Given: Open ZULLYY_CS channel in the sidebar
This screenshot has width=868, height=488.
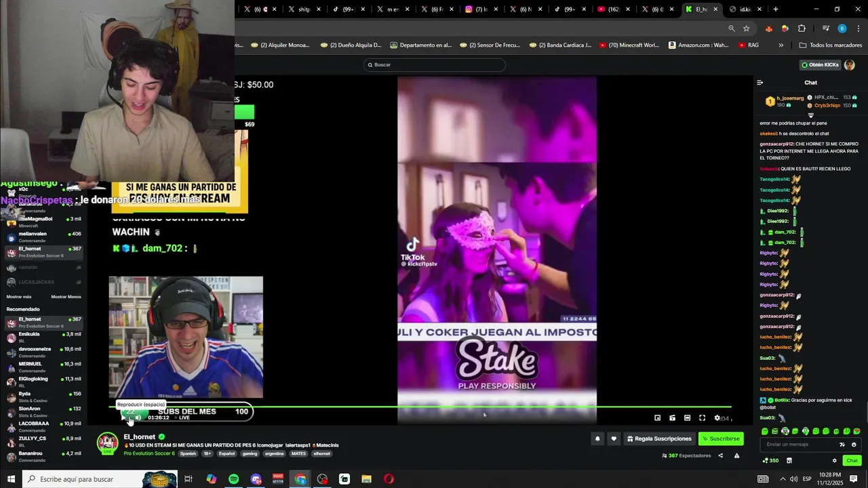Looking at the screenshot, I should pyautogui.click(x=43, y=441).
